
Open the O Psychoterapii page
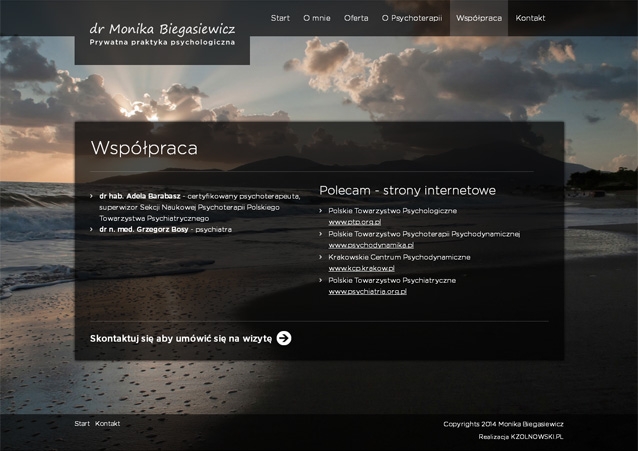point(412,18)
